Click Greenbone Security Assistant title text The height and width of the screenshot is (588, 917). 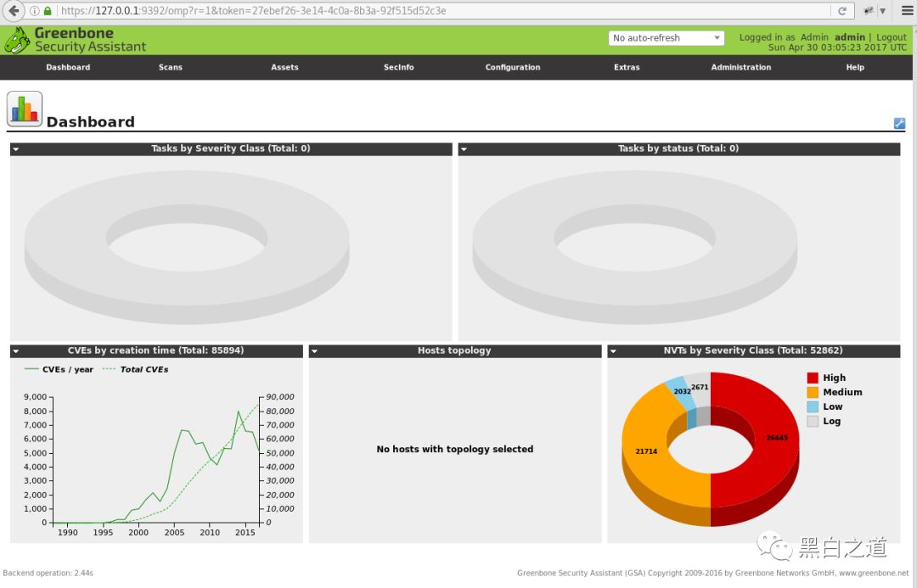pos(90,40)
